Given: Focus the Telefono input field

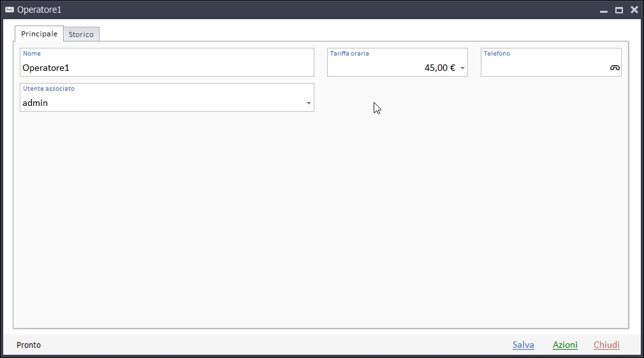Looking at the screenshot, I should point(545,68).
